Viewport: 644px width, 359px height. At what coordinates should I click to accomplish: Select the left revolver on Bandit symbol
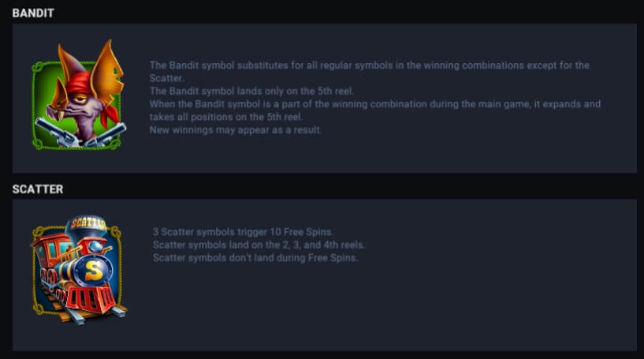tap(56, 132)
